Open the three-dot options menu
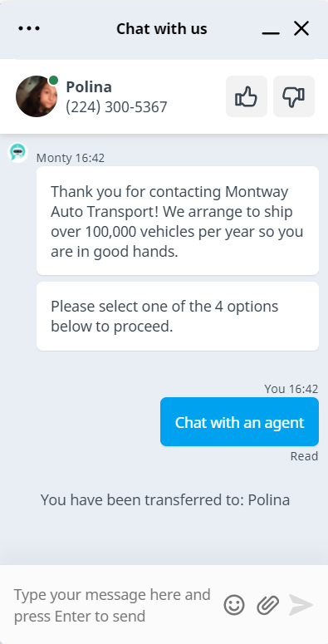Screen dimensions: 328x644 [29, 29]
